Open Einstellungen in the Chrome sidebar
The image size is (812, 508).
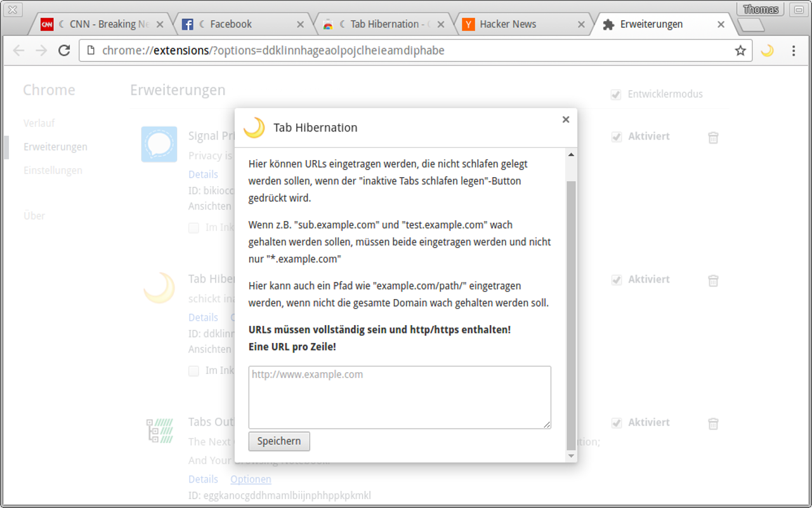(53, 170)
